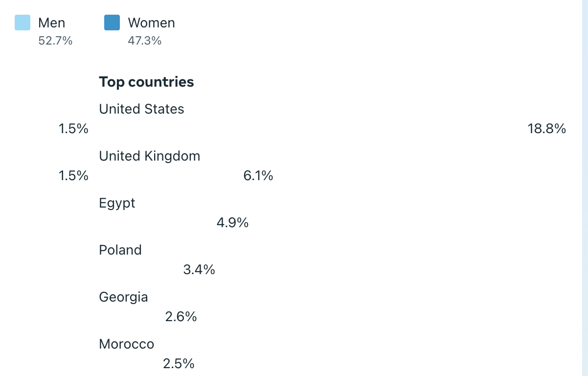The width and height of the screenshot is (588, 376).
Task: Click the vertical scrollbar on the right edge
Action: 585,188
